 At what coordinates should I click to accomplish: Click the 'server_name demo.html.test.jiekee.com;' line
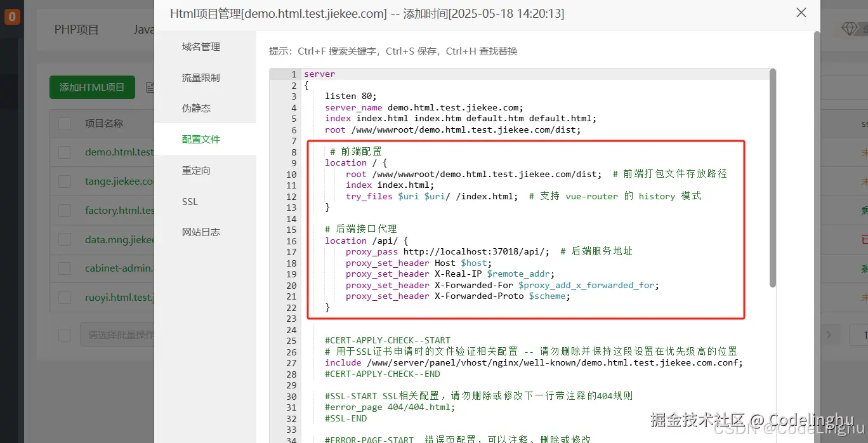point(424,107)
